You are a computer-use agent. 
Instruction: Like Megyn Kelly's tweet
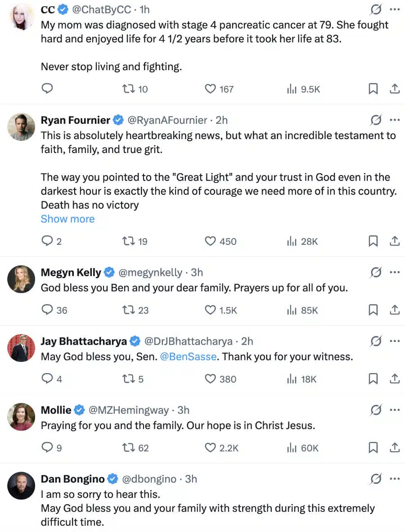(210, 310)
